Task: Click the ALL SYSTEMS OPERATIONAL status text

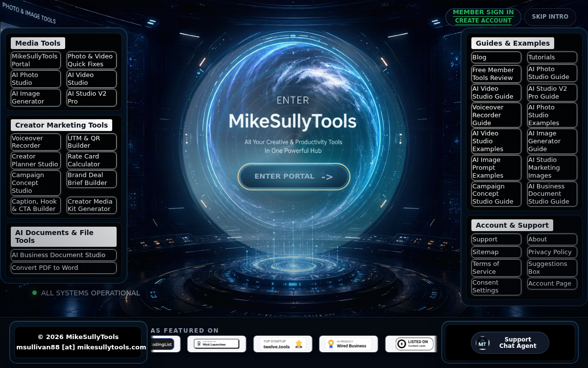Action: [x=91, y=293]
